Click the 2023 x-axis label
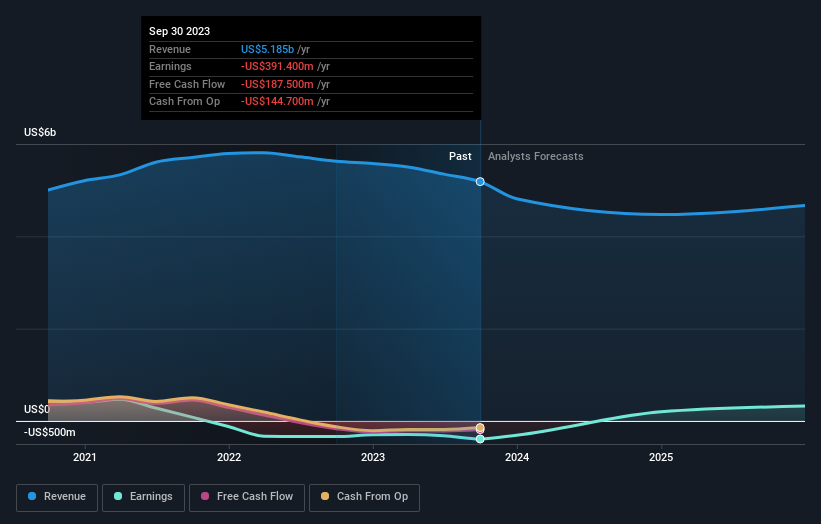Image resolution: width=821 pixels, height=524 pixels. [373, 458]
